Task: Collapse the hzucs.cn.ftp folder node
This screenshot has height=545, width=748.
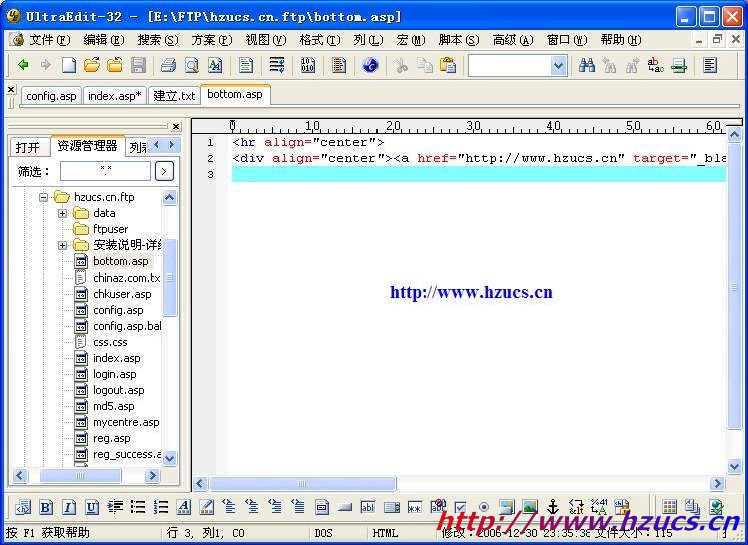Action: tap(43, 197)
